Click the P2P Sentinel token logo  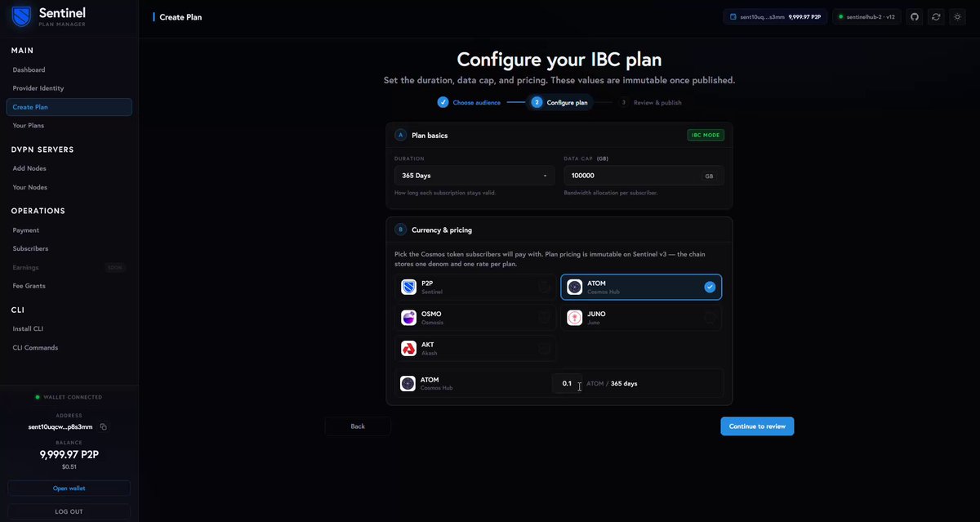(408, 287)
